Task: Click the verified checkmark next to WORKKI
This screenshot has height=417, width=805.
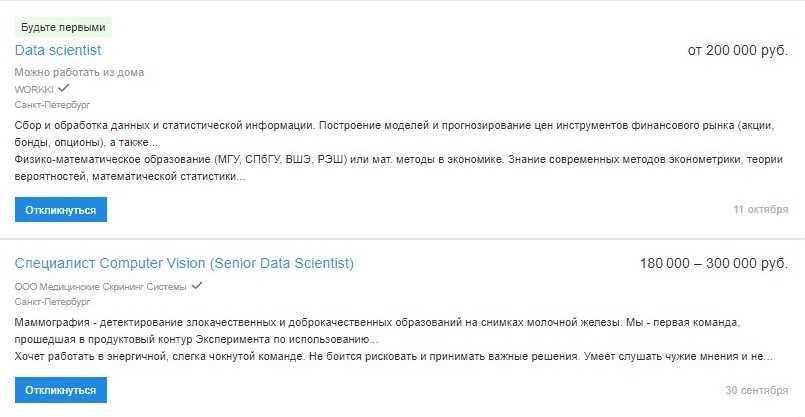Action: (64, 88)
